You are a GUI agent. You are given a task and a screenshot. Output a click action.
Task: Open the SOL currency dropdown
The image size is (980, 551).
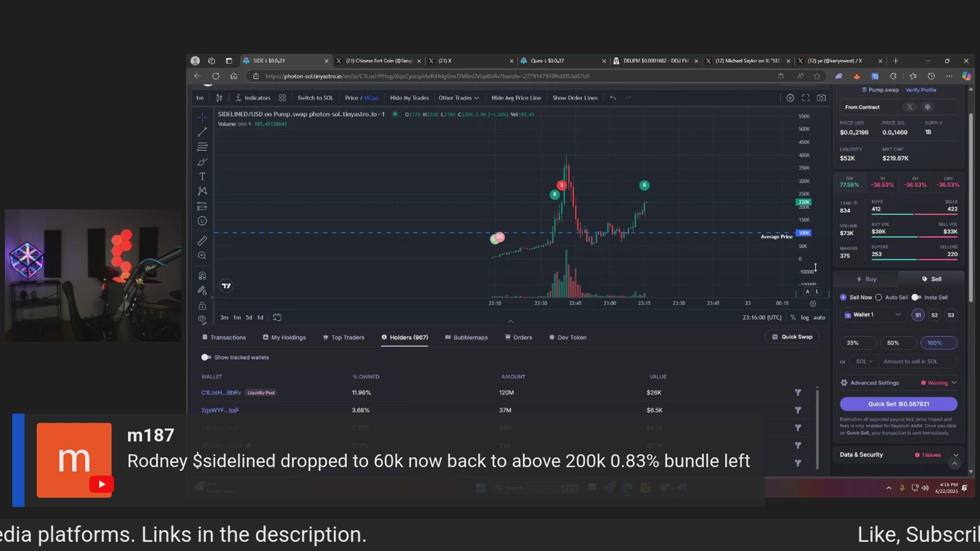coord(864,361)
